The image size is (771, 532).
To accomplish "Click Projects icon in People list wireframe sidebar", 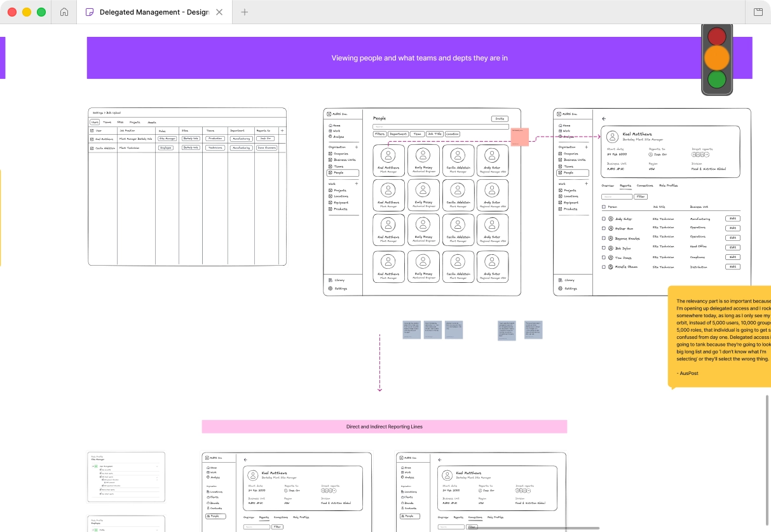I will click(330, 190).
